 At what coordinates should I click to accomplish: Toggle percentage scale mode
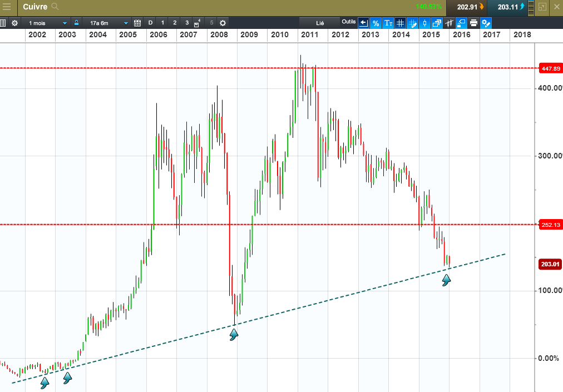[x=376, y=23]
